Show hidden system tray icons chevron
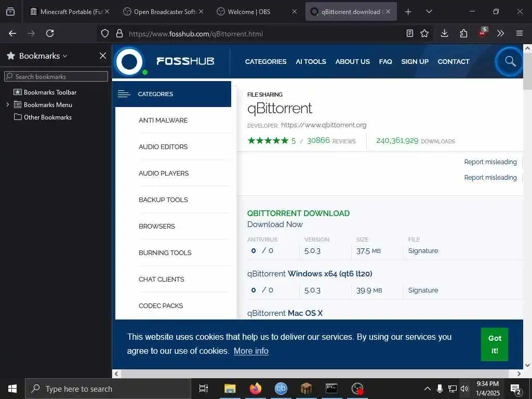Image resolution: width=532 pixels, height=399 pixels. click(428, 389)
